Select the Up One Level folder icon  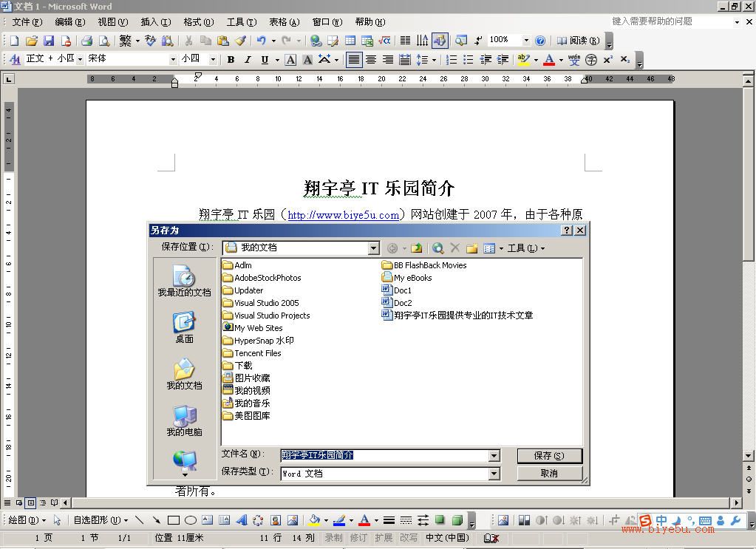click(417, 248)
